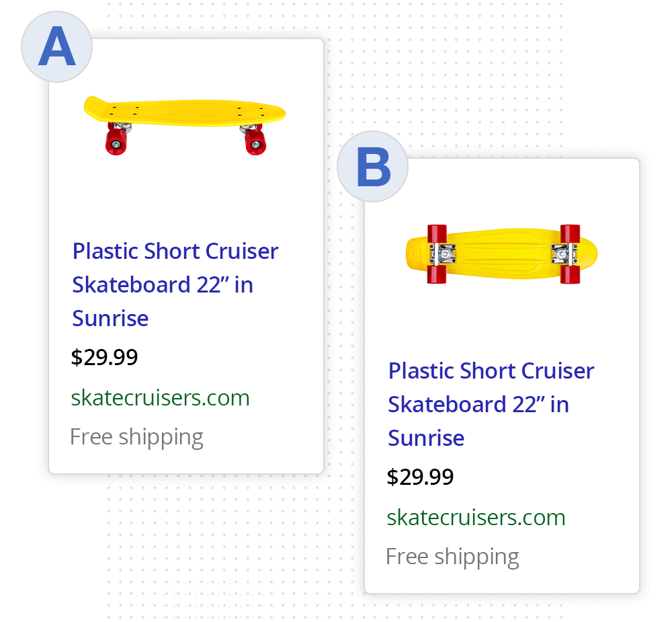Click the $29.99 price in ad A

[x=104, y=357]
